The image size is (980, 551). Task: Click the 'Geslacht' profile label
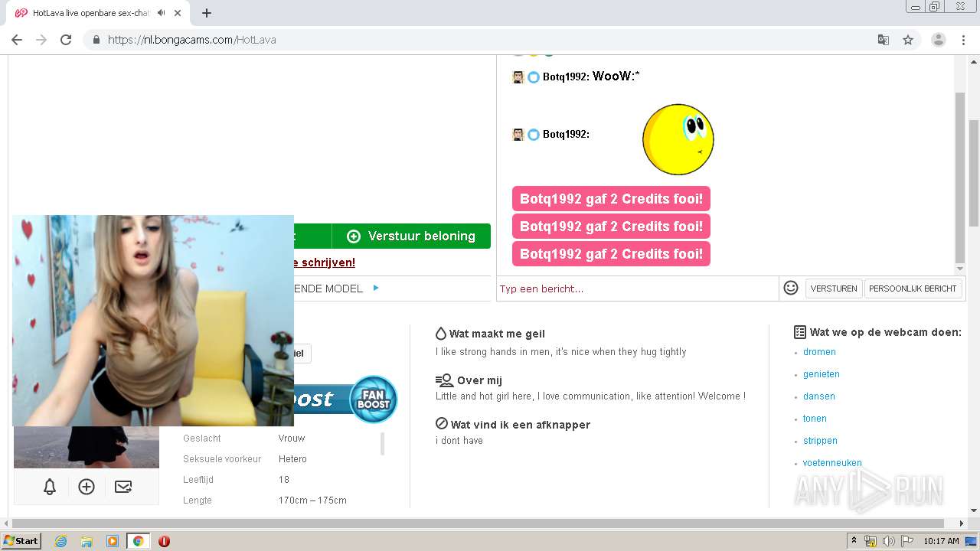click(202, 439)
